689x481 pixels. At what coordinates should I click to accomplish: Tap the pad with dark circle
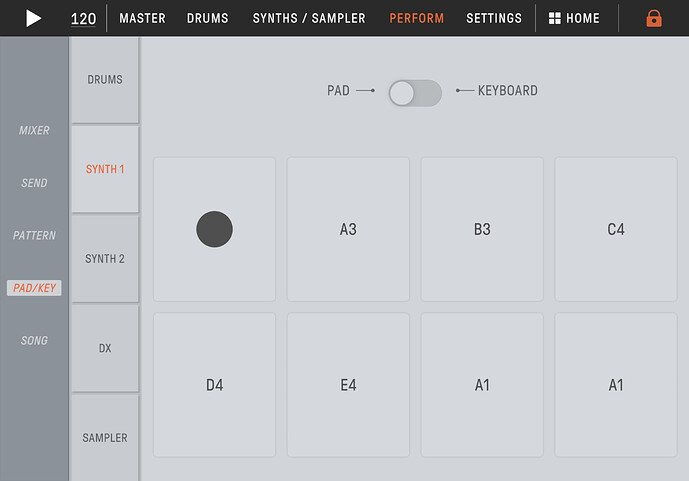pyautogui.click(x=214, y=229)
